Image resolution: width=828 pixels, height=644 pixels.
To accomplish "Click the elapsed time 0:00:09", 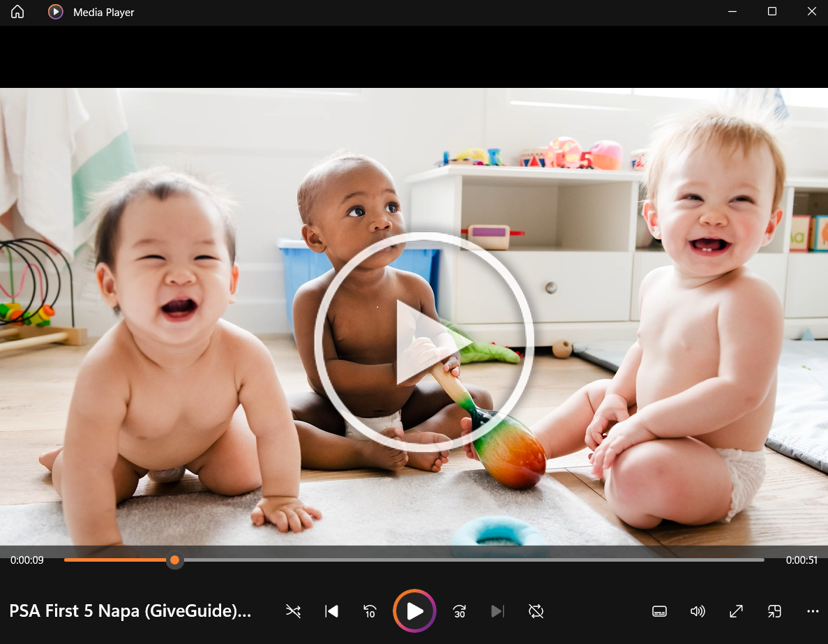I will pyautogui.click(x=27, y=560).
